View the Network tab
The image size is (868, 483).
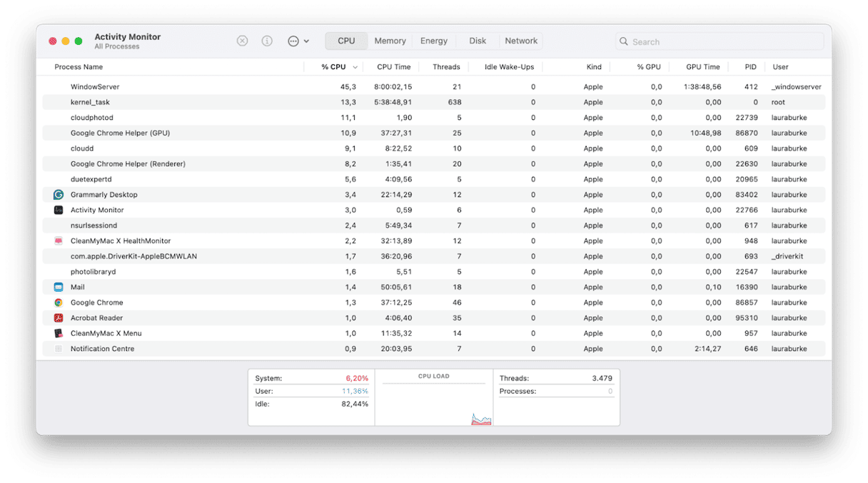pos(520,41)
